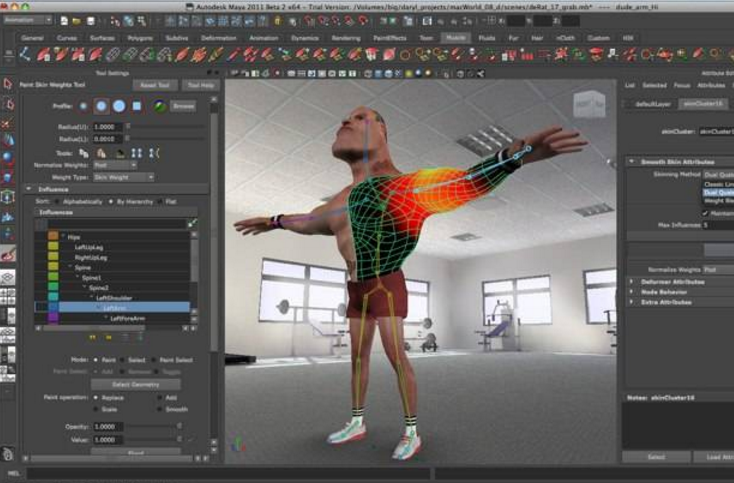Click the view cube in viewport

pyautogui.click(x=586, y=103)
